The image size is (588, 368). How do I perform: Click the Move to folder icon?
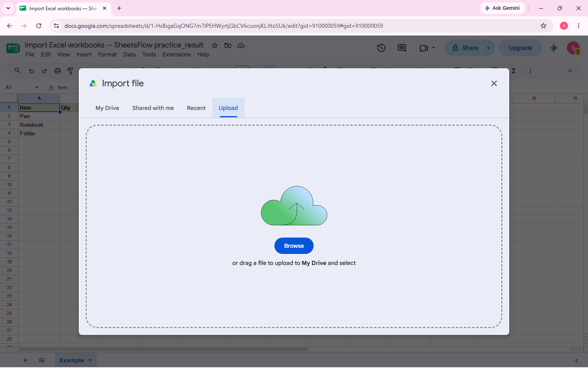point(228,45)
